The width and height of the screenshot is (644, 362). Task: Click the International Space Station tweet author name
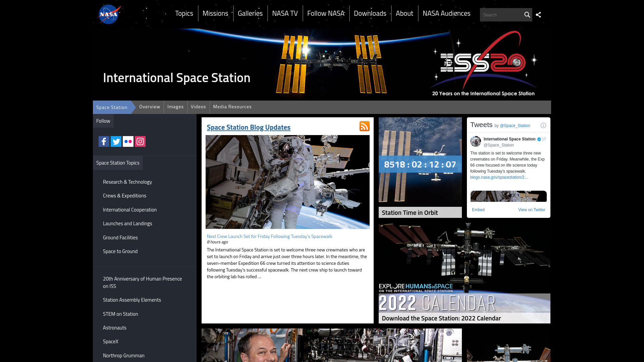(x=509, y=139)
